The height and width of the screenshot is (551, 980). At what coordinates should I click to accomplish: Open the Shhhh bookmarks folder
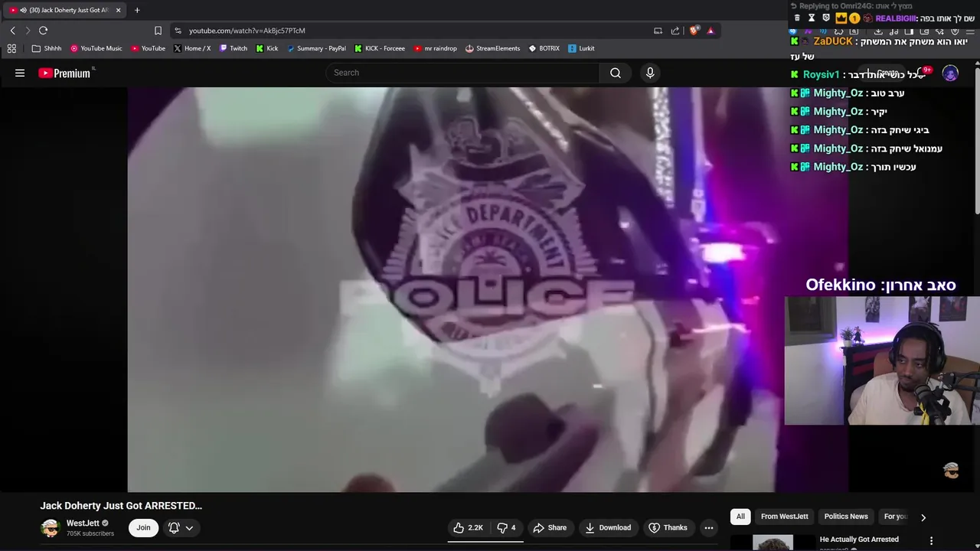[47, 48]
